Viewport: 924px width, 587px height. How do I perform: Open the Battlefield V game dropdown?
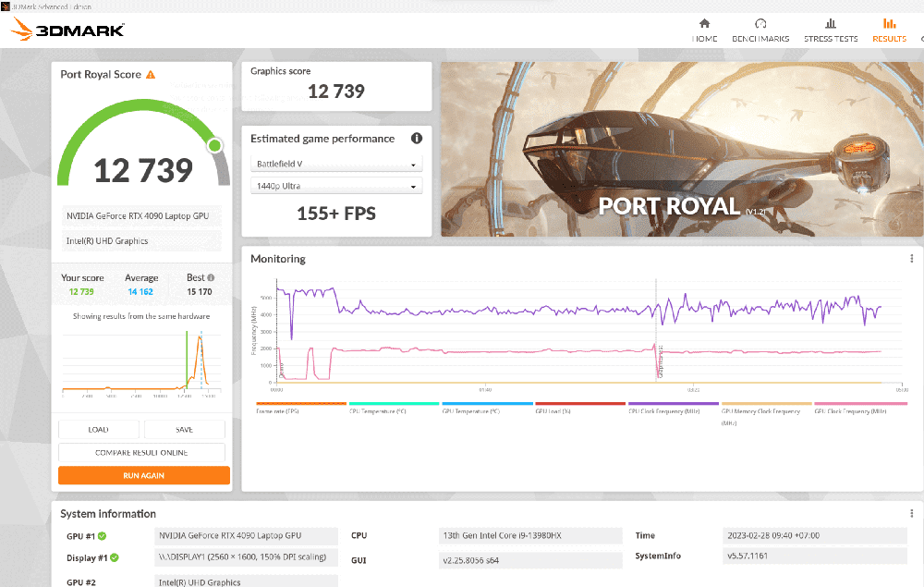(336, 164)
